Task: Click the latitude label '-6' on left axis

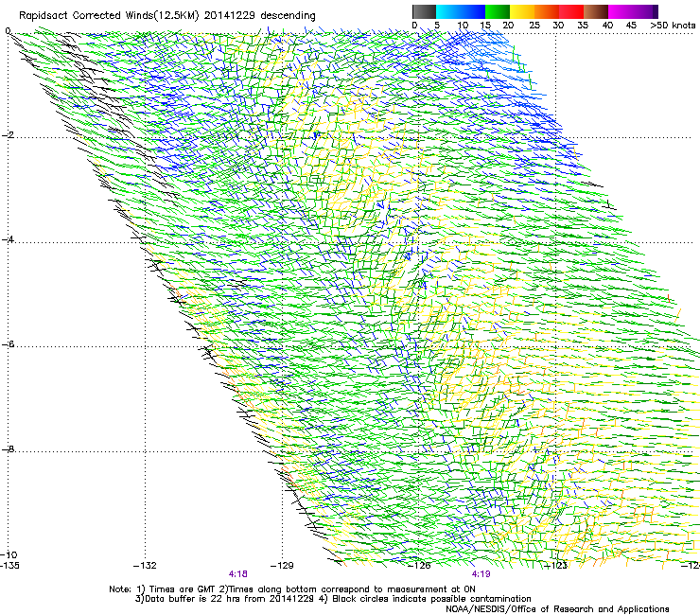Action: click(x=8, y=344)
